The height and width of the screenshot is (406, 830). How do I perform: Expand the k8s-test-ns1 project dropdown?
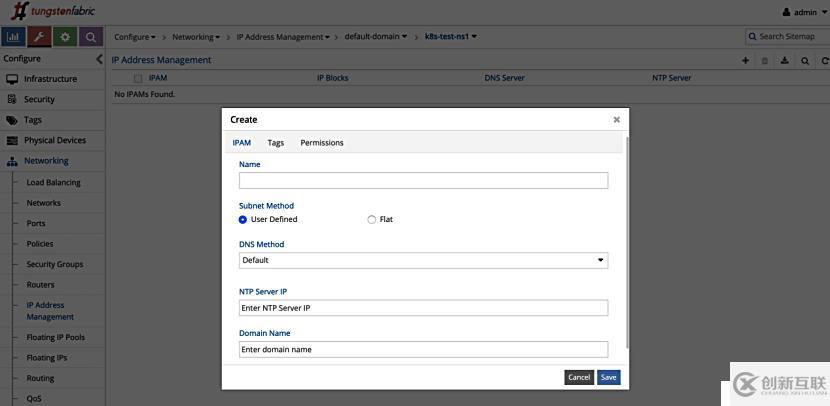[x=450, y=37]
